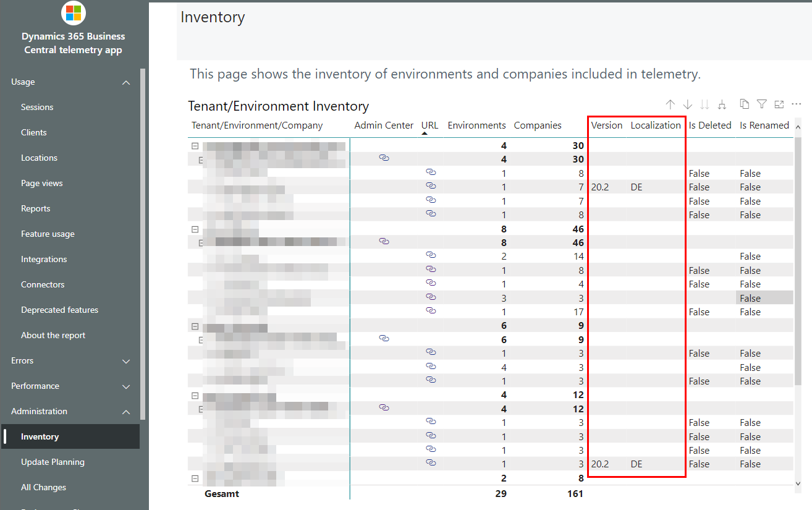Viewport: 812px width, 510px height.
Task: Open the filter icon on the visual
Action: [762, 104]
